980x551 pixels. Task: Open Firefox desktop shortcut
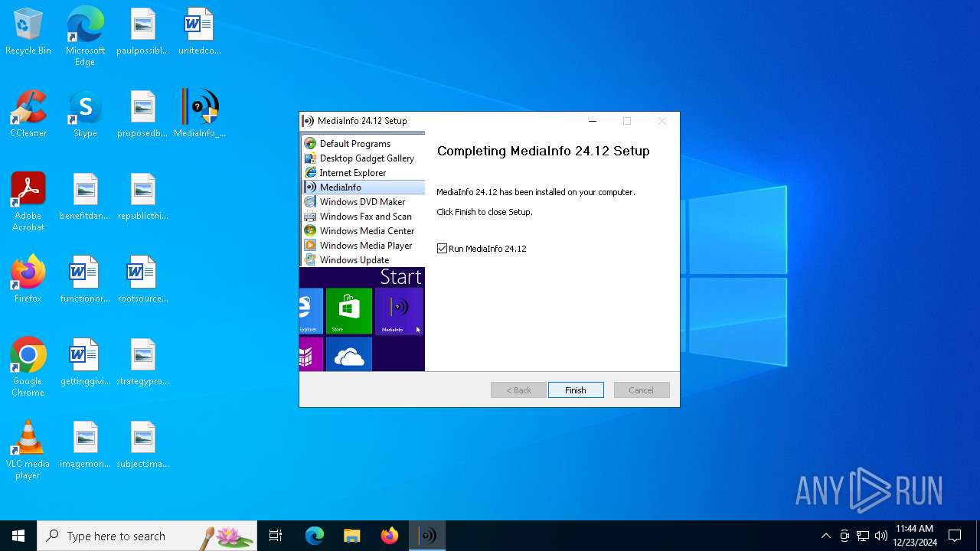point(28,279)
